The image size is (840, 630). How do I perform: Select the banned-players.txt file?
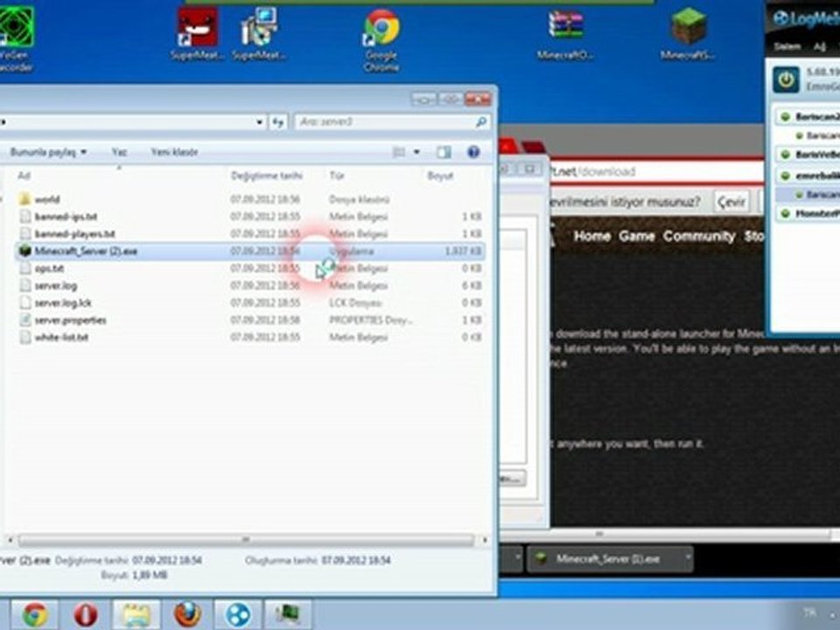249,234
